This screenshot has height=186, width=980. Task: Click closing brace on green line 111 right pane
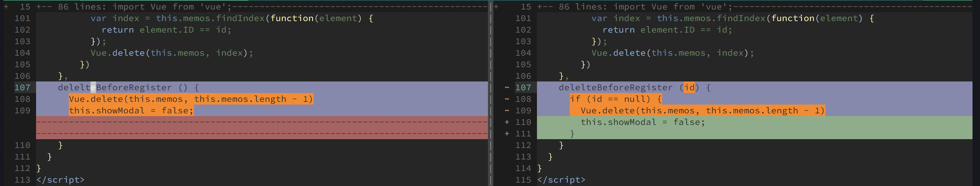point(572,134)
